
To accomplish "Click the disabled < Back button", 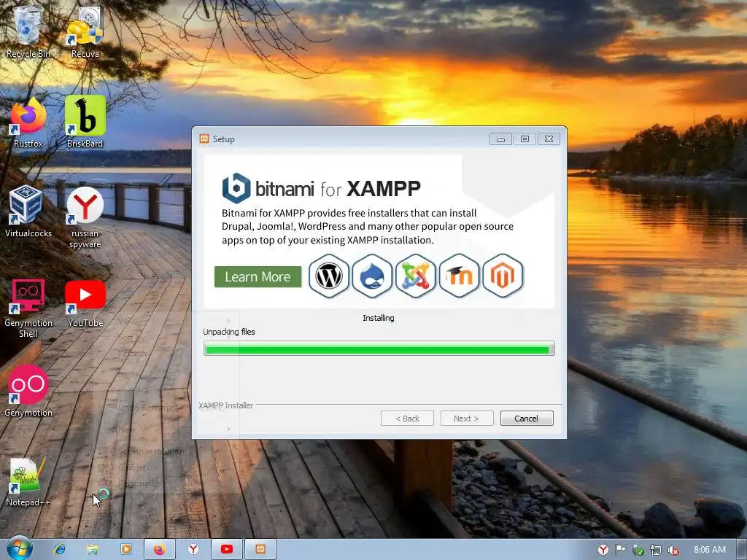I will click(x=407, y=418).
